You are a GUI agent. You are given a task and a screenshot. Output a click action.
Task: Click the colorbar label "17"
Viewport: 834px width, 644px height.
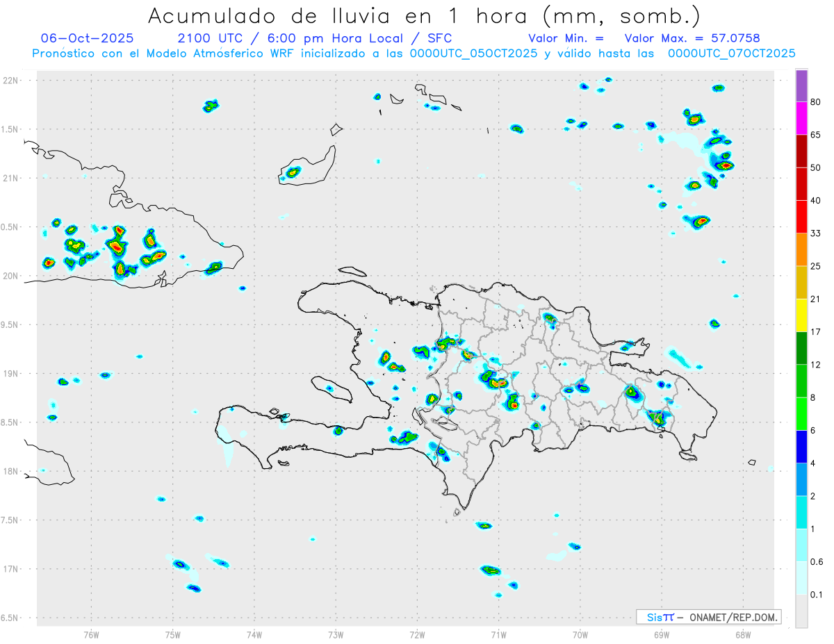(x=816, y=331)
